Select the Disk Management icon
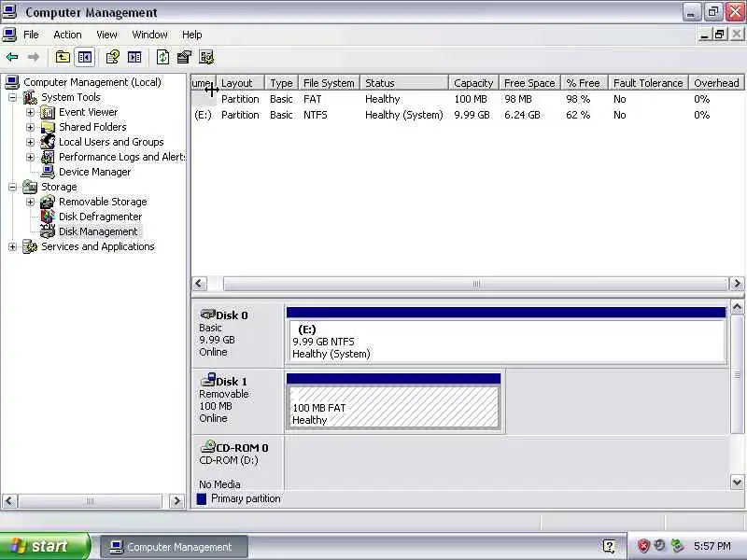747x560 pixels. [48, 231]
